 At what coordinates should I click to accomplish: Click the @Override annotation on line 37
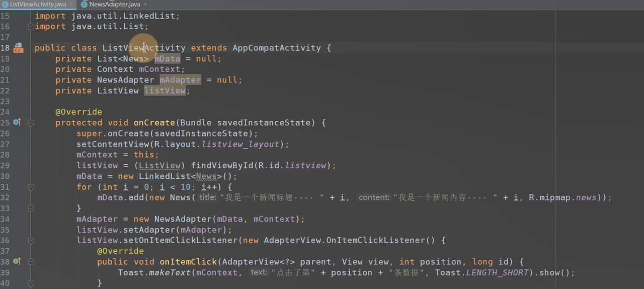pos(120,251)
